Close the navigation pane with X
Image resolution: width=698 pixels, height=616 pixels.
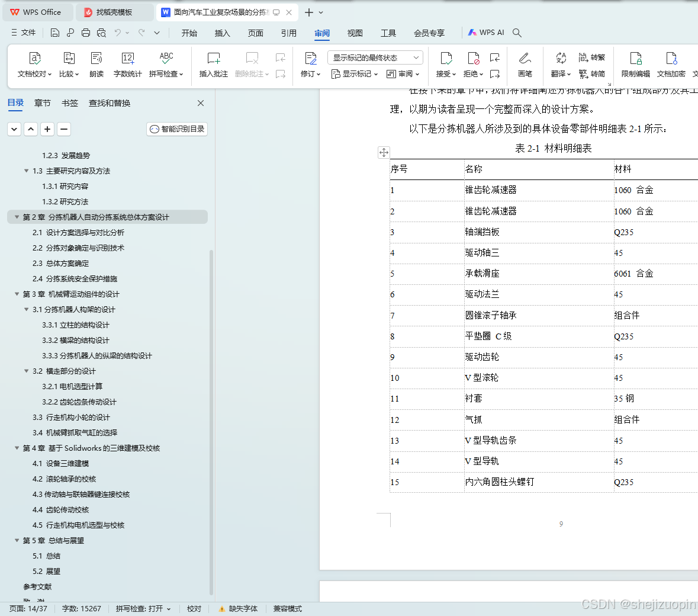click(201, 103)
